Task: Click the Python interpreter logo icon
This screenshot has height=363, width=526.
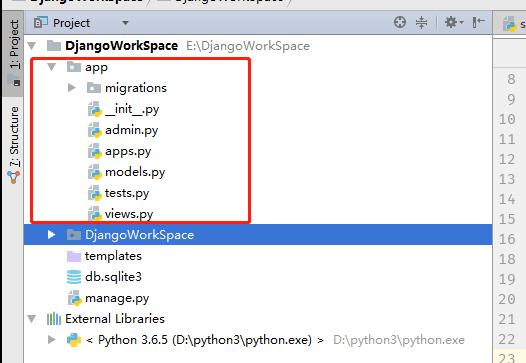Action: point(74,340)
